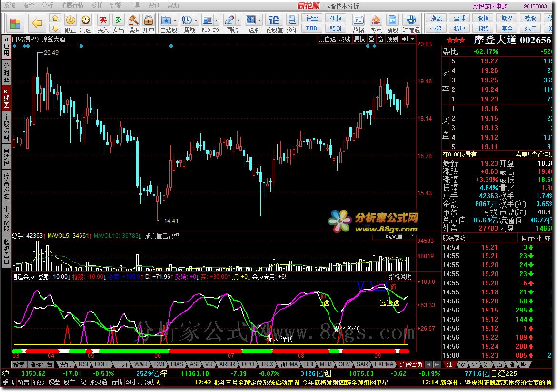Click the 板块 button
Image resolution: width=558 pixels, height=392 pixels.
tap(459, 29)
